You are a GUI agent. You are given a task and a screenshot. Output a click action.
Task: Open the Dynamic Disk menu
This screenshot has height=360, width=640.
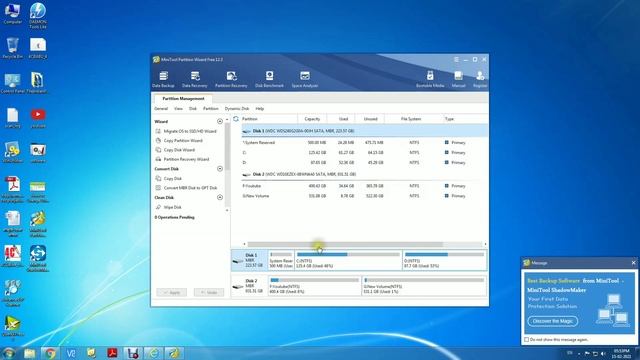click(237, 109)
